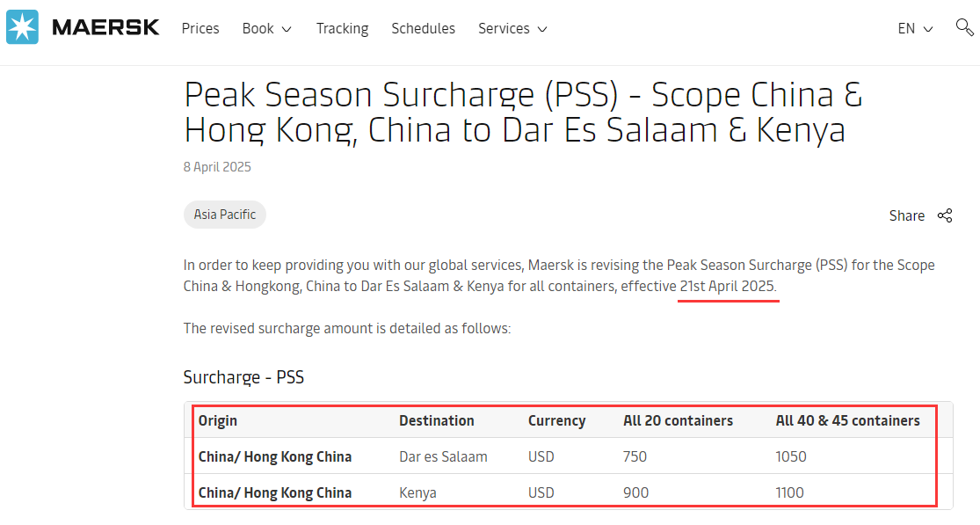Click the share network icon
This screenshot has width=980, height=525.
945,215
